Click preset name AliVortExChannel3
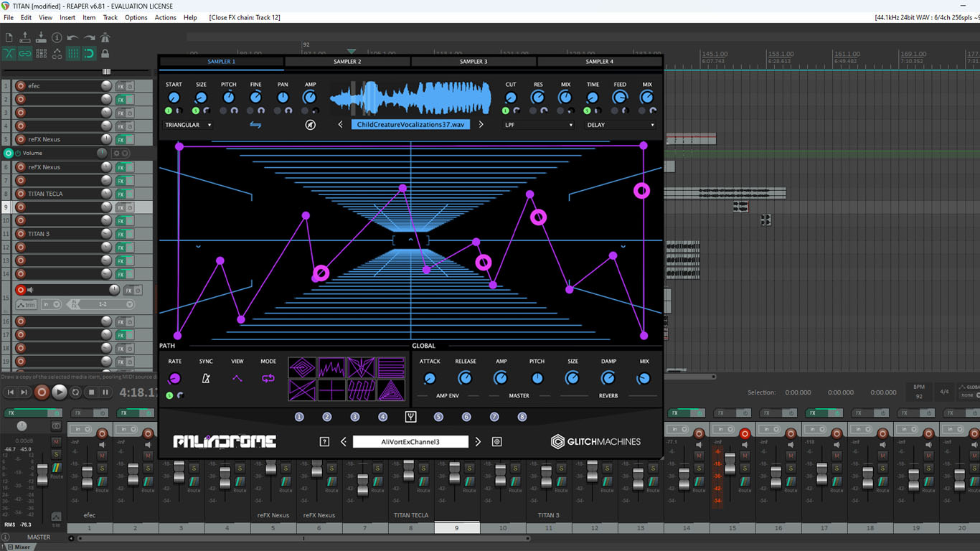 (410, 442)
